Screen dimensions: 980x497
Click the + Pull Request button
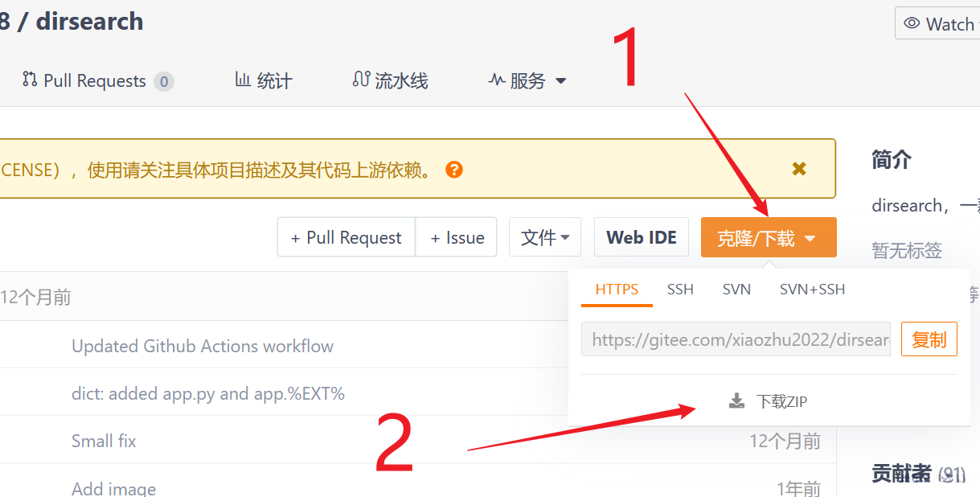pyautogui.click(x=346, y=237)
